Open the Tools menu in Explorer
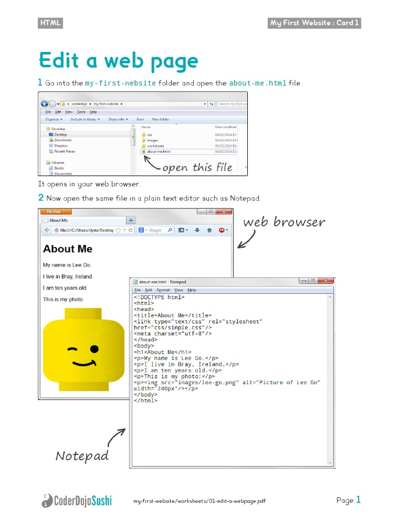 pyautogui.click(x=81, y=112)
